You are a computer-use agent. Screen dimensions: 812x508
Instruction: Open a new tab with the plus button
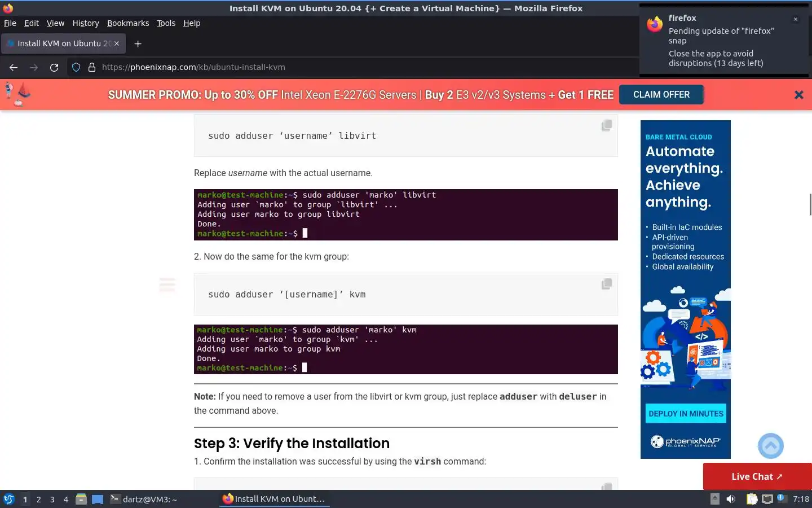(x=138, y=43)
